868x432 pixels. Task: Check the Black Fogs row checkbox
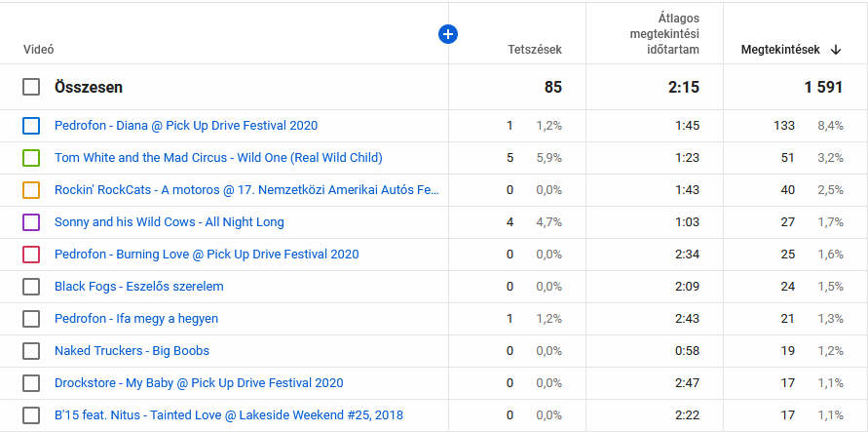click(x=31, y=287)
